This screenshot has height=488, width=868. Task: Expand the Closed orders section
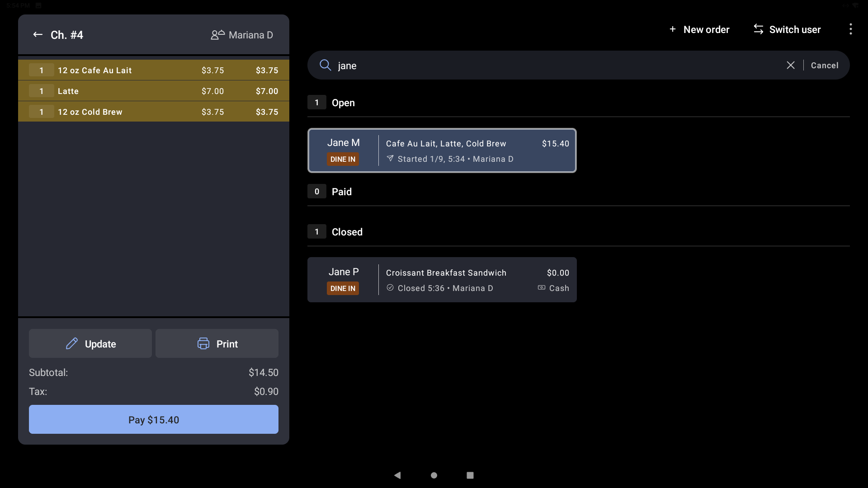click(347, 232)
